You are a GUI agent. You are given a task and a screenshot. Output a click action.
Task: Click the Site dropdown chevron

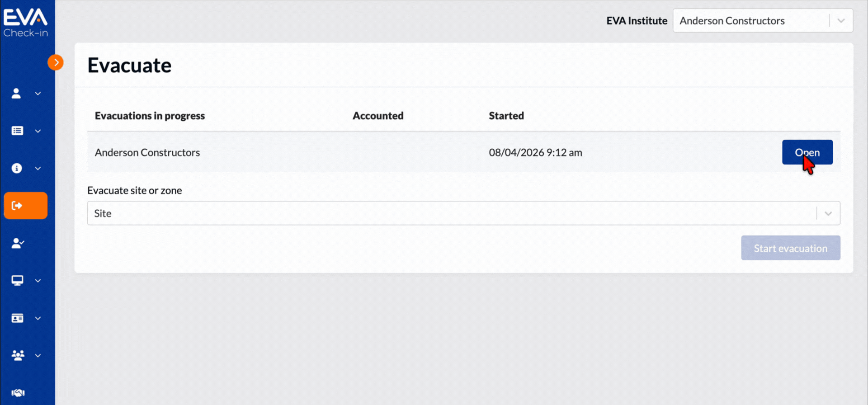pyautogui.click(x=828, y=213)
